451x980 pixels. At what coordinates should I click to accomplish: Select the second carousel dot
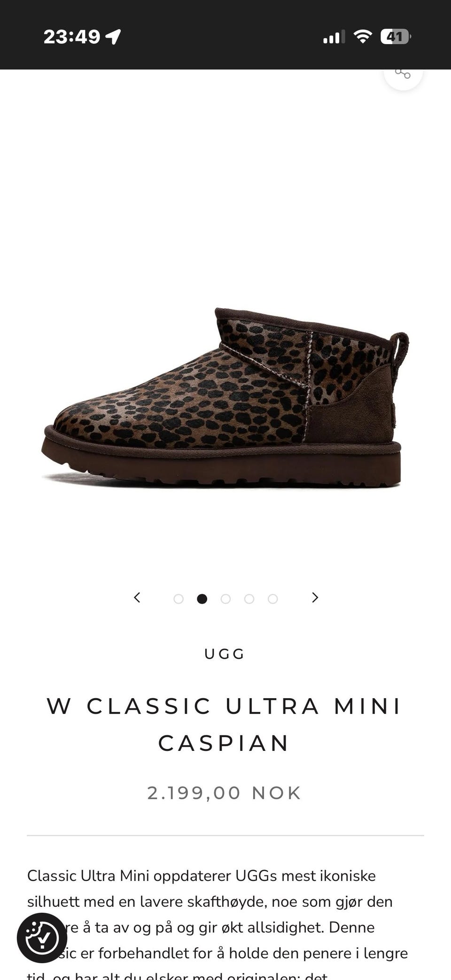[x=202, y=599]
